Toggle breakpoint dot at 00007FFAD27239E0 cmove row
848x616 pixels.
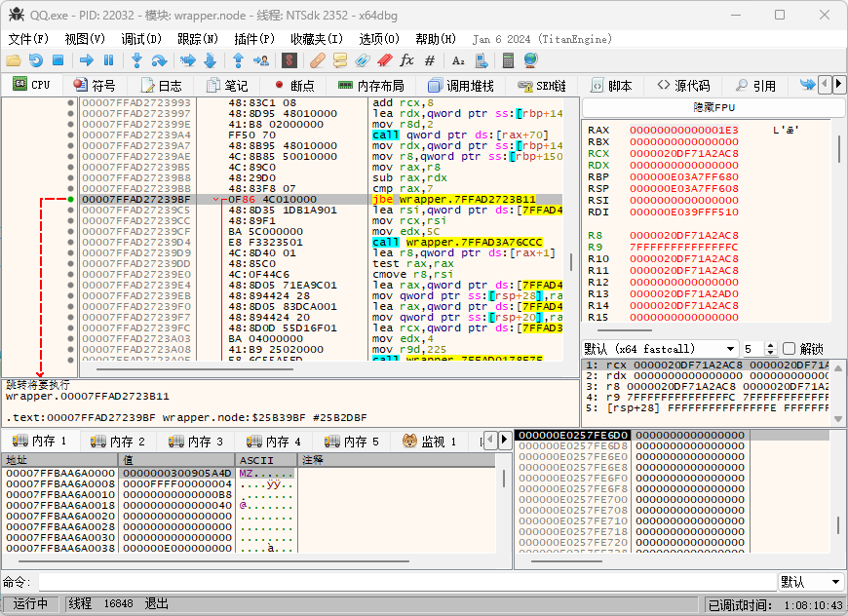coord(70,274)
